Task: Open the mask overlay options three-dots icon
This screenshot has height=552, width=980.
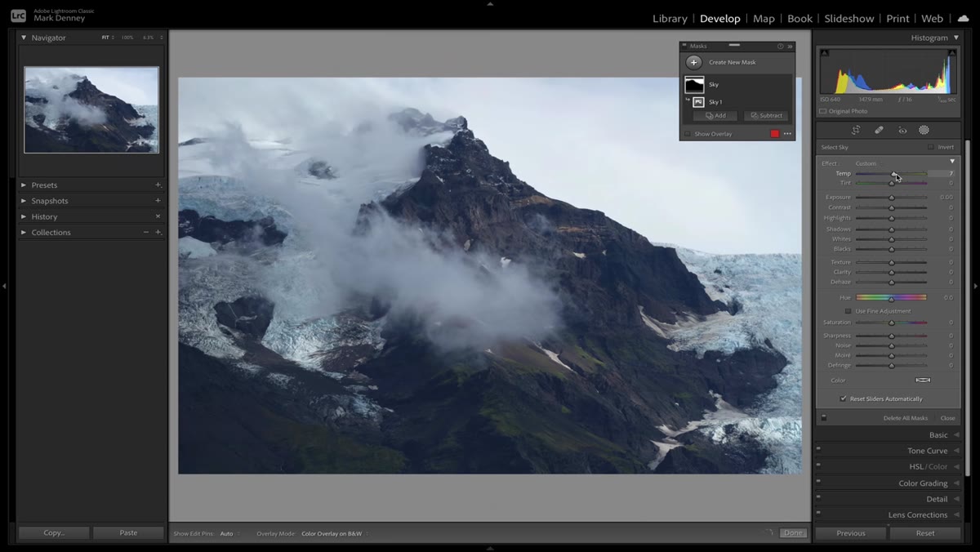Action: [787, 134]
